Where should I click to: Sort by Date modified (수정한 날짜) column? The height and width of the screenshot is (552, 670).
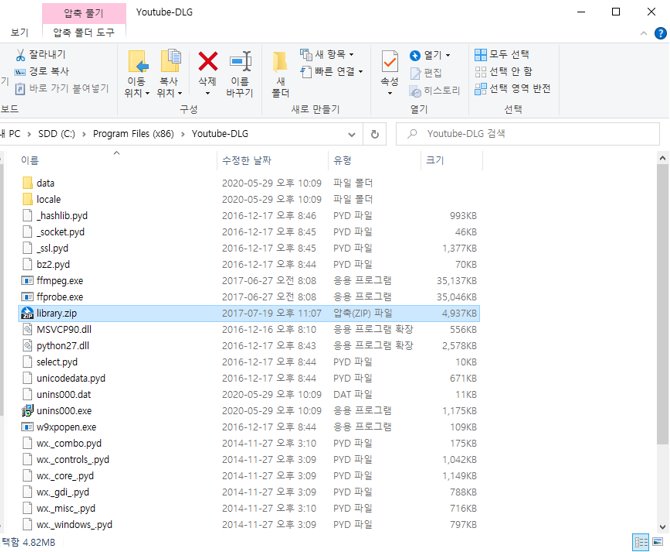(273, 160)
